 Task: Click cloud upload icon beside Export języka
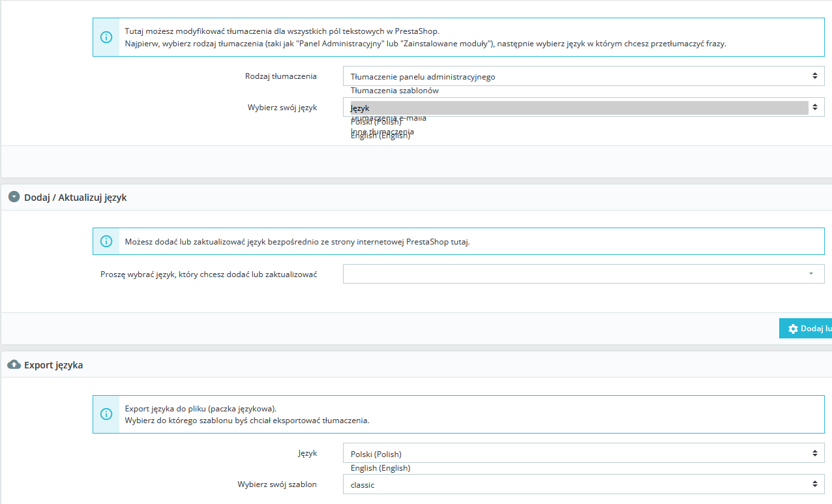[14, 365]
